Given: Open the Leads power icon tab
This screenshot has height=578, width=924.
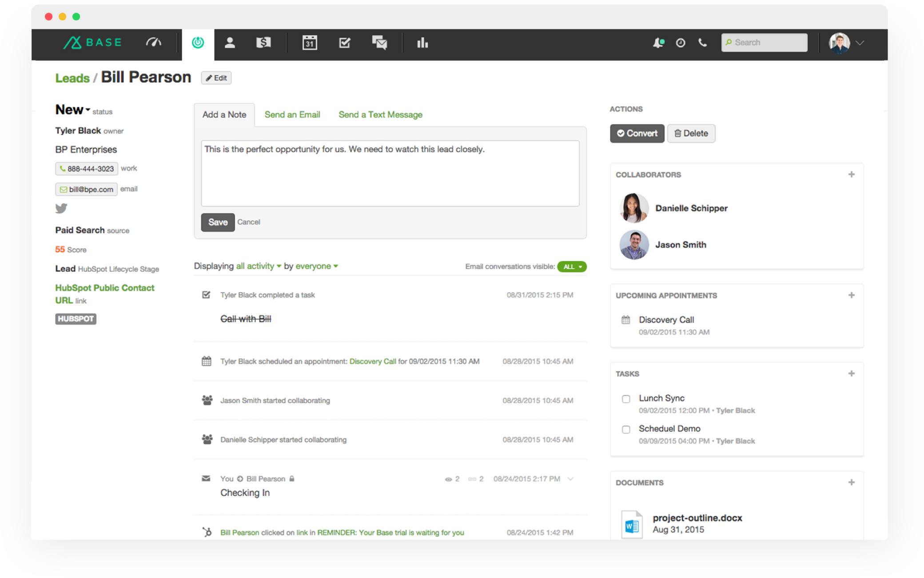Looking at the screenshot, I should click(198, 43).
